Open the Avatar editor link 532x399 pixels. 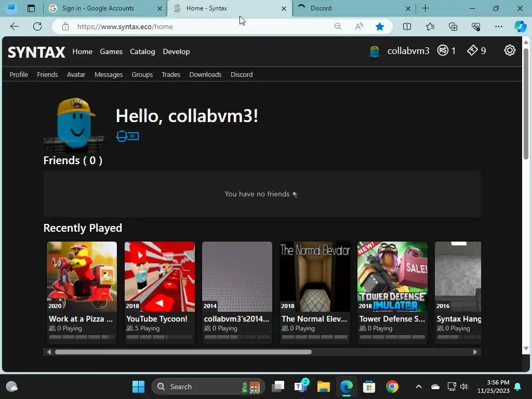tap(76, 75)
